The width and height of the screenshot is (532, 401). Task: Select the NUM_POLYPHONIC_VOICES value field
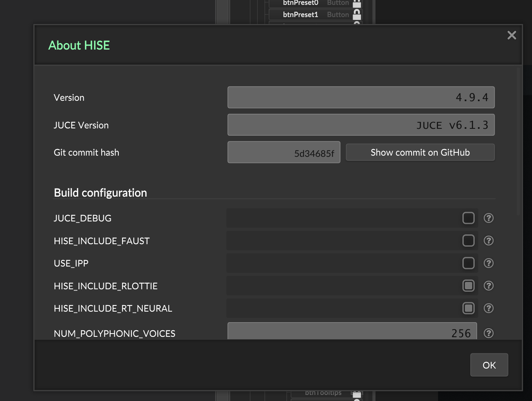[352, 331]
